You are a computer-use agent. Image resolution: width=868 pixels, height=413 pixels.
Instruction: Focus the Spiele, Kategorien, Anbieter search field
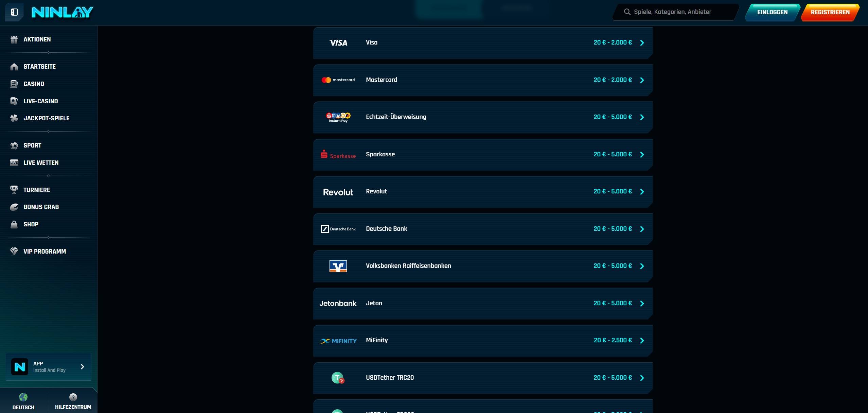point(675,12)
